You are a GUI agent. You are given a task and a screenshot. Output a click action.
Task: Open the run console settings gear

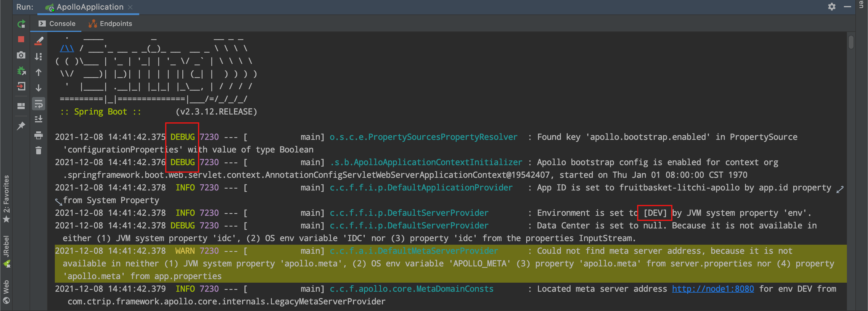832,7
